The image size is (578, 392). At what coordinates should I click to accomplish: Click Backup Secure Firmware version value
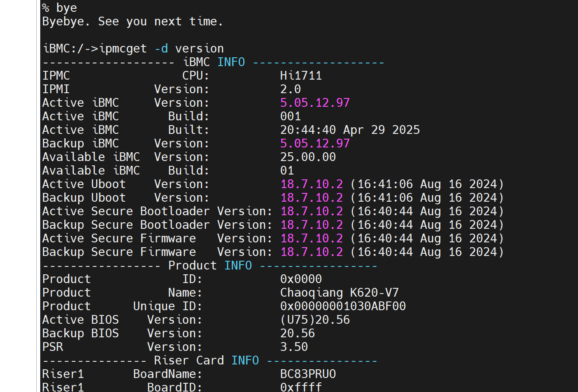click(312, 252)
